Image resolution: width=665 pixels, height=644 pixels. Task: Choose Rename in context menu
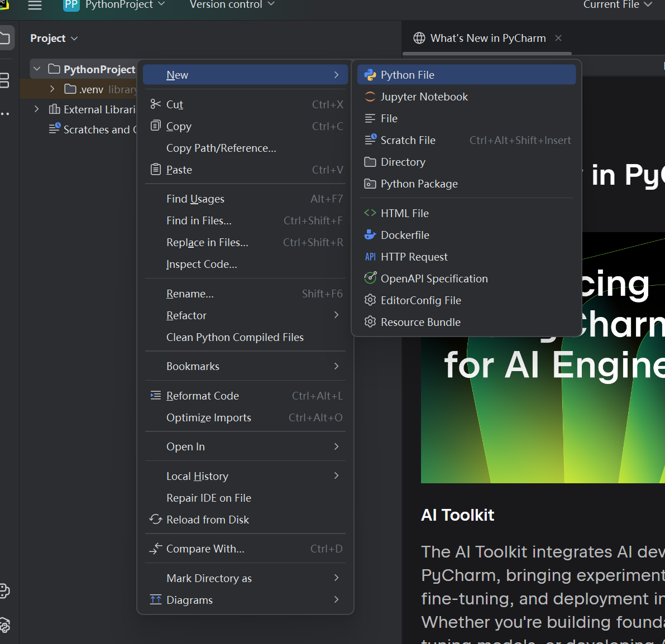[x=245, y=294]
